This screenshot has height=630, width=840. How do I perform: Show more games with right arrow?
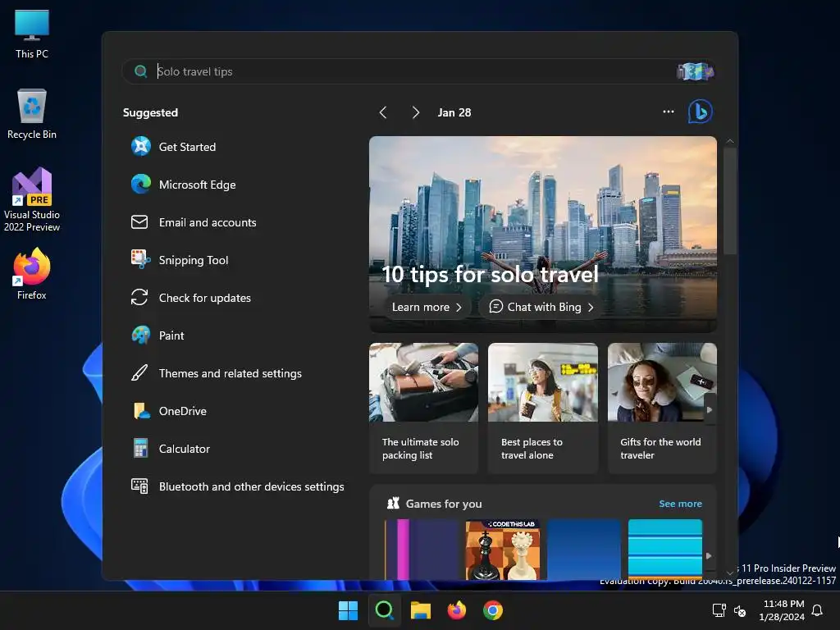(709, 556)
